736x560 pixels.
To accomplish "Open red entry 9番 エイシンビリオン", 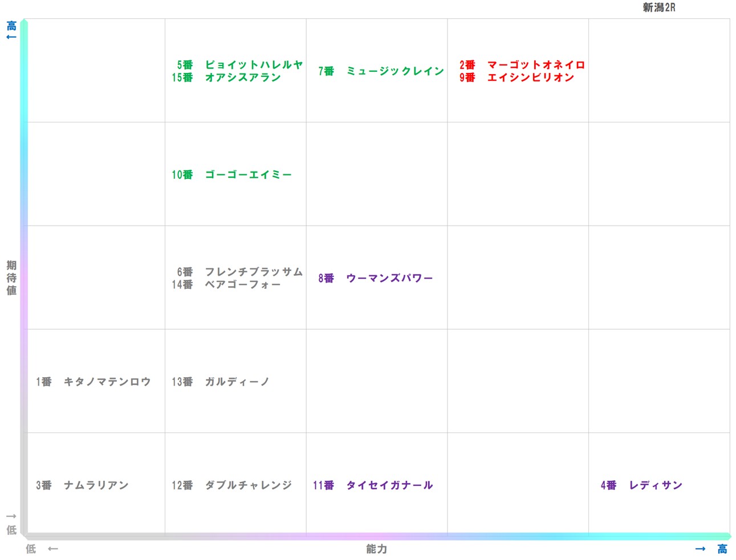I will click(517, 77).
